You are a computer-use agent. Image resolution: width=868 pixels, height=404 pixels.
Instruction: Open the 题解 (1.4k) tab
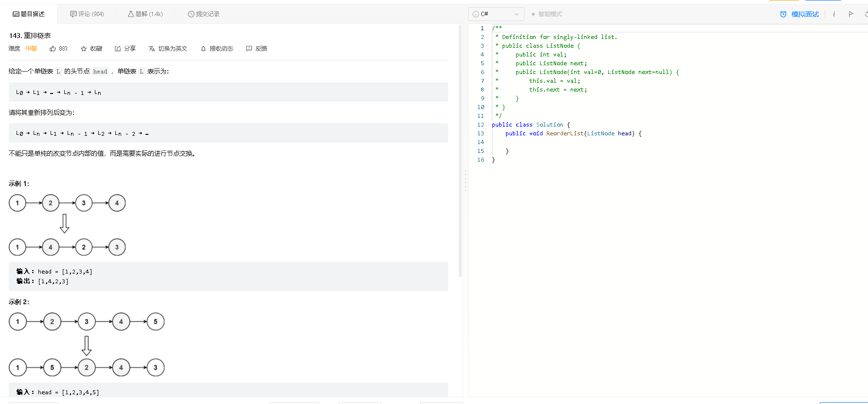click(145, 14)
